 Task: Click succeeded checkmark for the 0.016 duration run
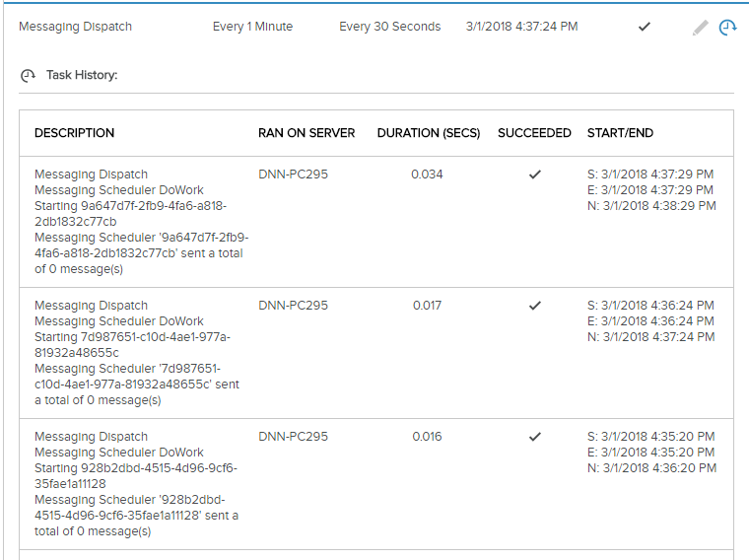[535, 436]
